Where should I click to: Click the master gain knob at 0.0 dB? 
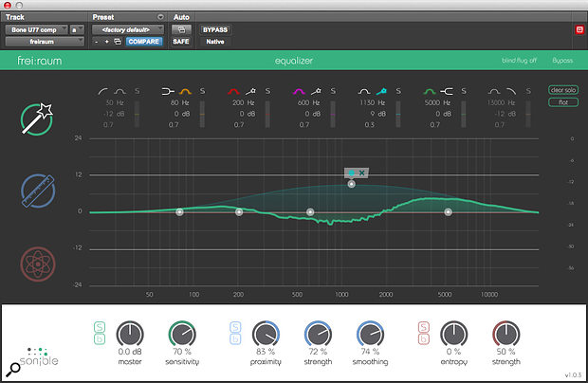coord(130,334)
